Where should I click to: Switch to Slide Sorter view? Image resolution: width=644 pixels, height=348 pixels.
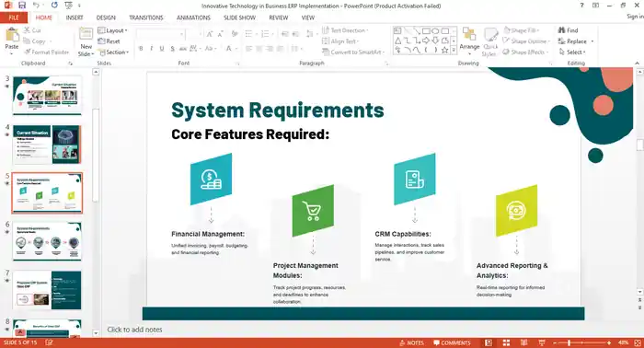[506, 342]
